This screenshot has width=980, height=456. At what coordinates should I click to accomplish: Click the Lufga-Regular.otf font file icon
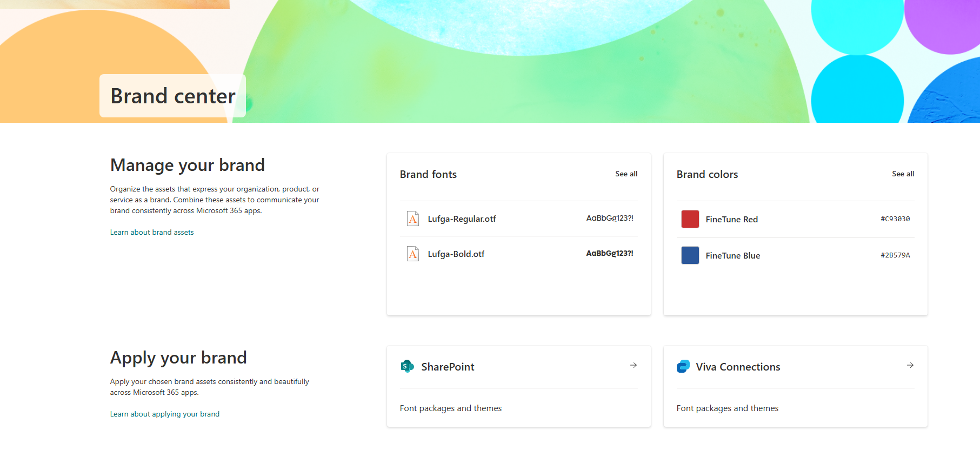413,219
